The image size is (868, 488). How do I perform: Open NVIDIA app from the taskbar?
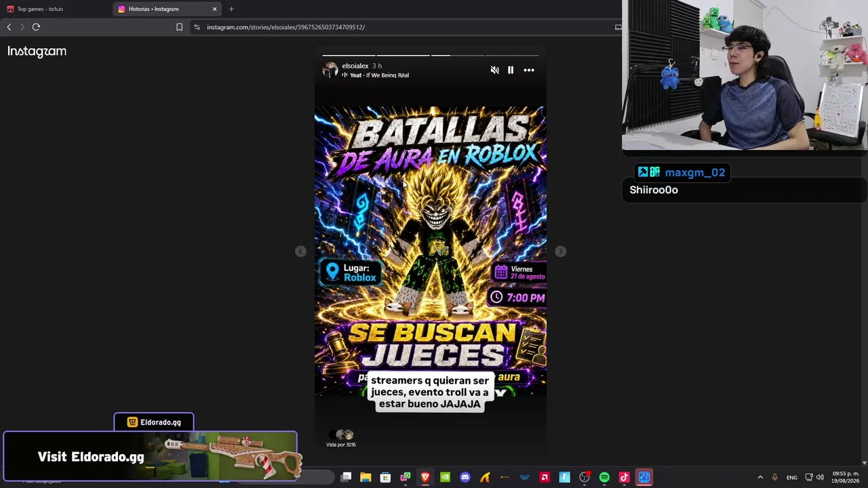[445, 477]
